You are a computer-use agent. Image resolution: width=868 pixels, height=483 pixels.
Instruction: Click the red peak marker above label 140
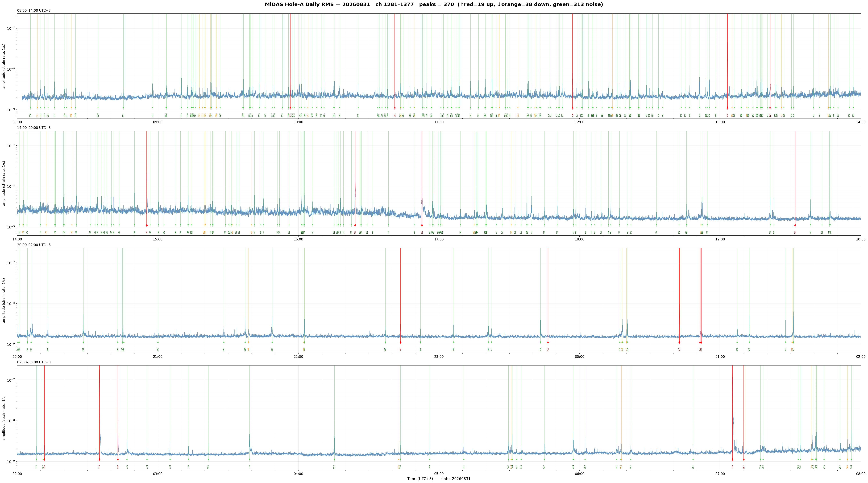pos(727,108)
